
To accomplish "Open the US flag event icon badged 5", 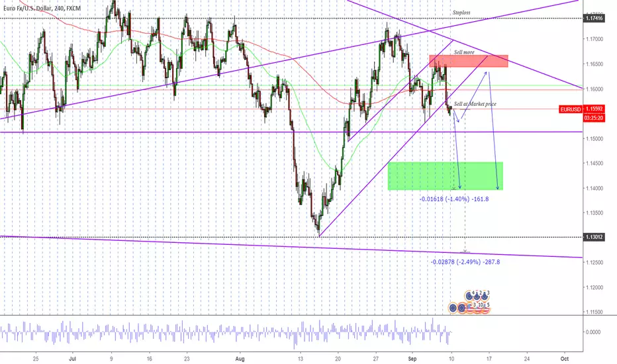I will click(485, 309).
